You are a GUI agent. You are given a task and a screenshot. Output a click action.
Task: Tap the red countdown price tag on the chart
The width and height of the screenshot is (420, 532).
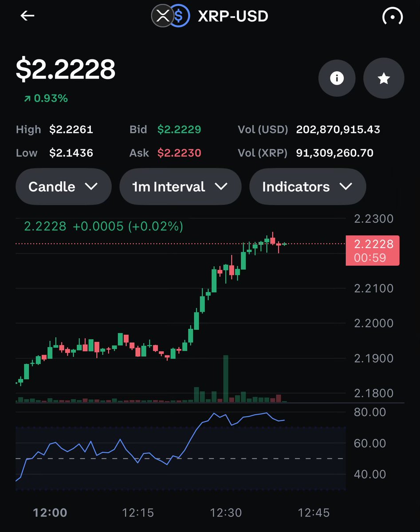(x=373, y=250)
